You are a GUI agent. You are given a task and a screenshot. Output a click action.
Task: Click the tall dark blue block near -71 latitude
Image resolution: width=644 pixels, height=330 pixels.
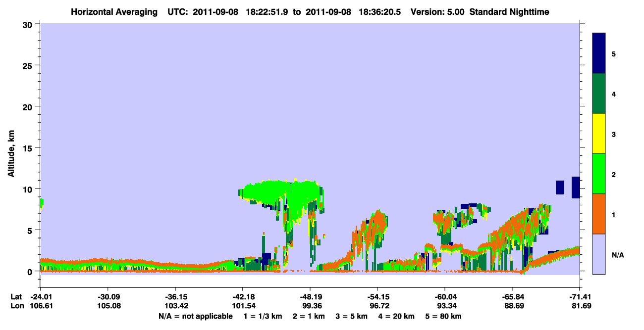tap(576, 188)
